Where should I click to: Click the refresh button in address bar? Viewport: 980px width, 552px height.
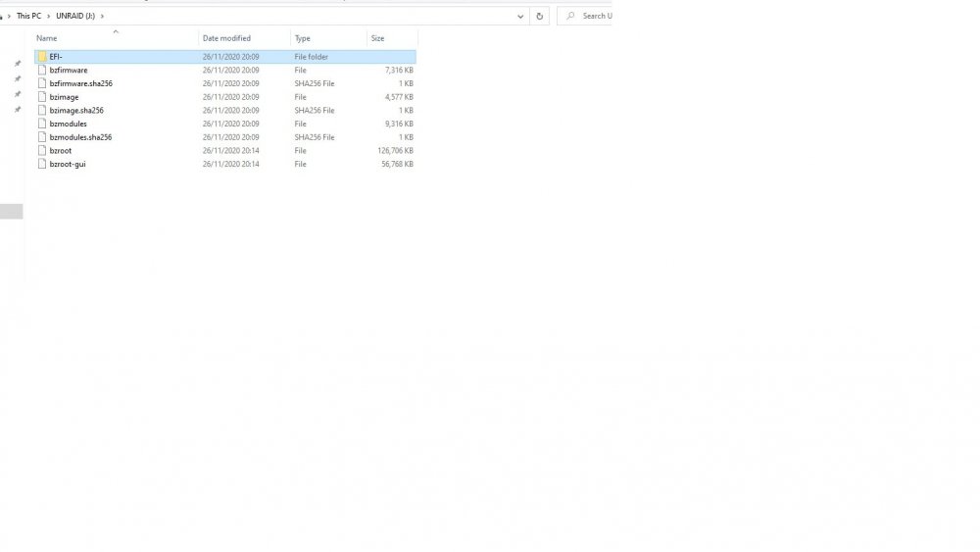(x=539, y=17)
